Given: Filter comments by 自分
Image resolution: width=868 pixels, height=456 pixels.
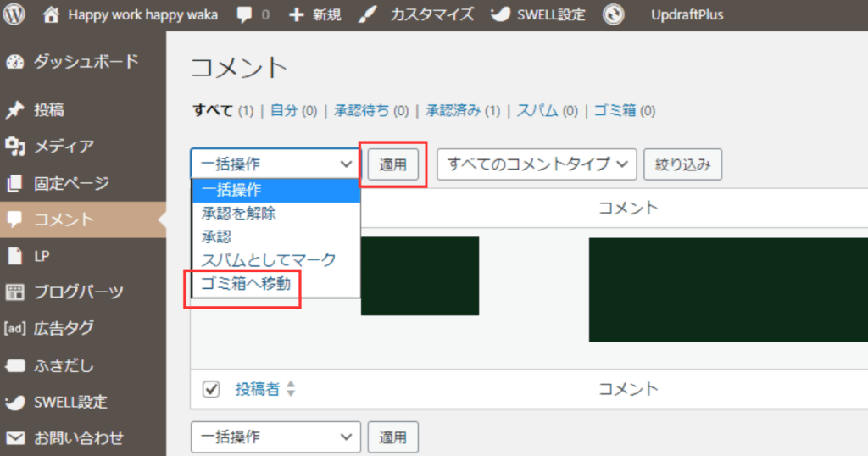Looking at the screenshot, I should (284, 111).
